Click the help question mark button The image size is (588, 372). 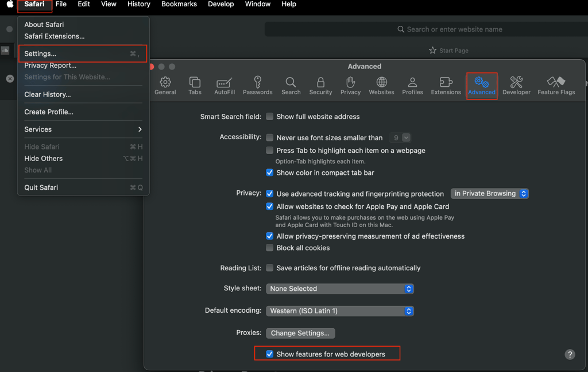[570, 354]
